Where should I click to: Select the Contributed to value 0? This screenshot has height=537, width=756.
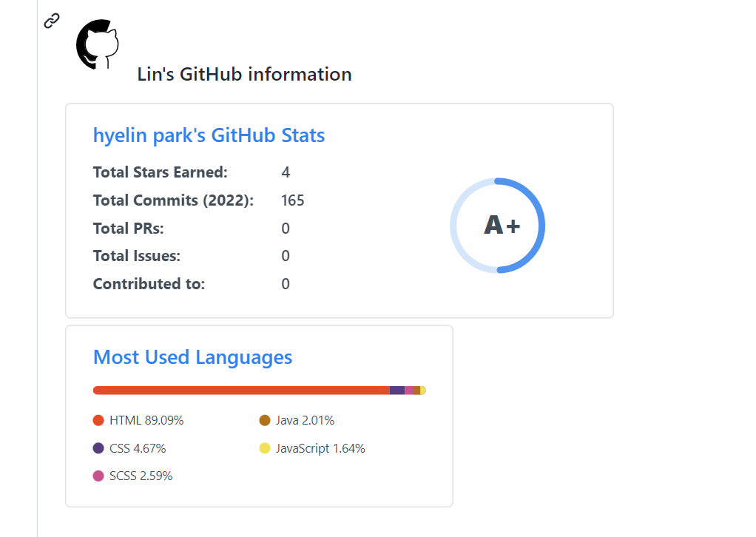(x=286, y=283)
